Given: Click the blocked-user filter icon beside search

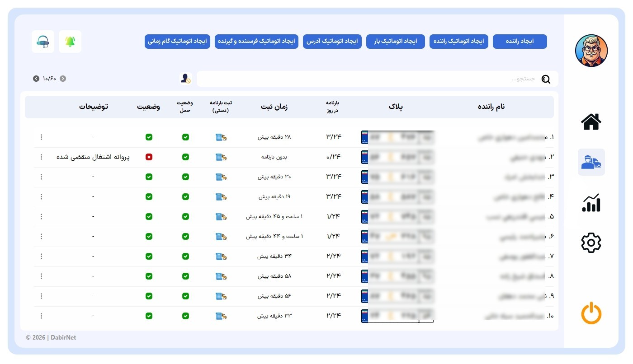Looking at the screenshot, I should [185, 79].
